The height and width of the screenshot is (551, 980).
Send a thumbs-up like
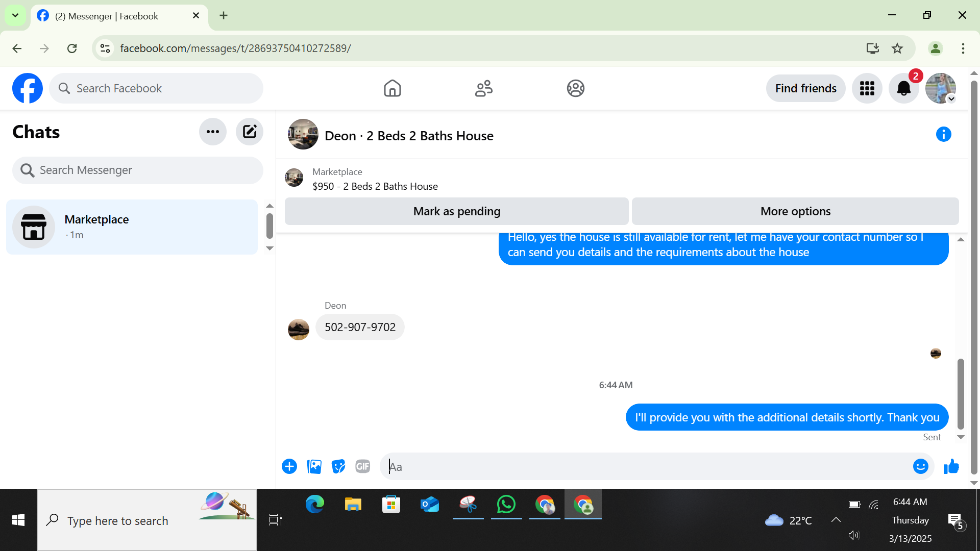pos(951,466)
